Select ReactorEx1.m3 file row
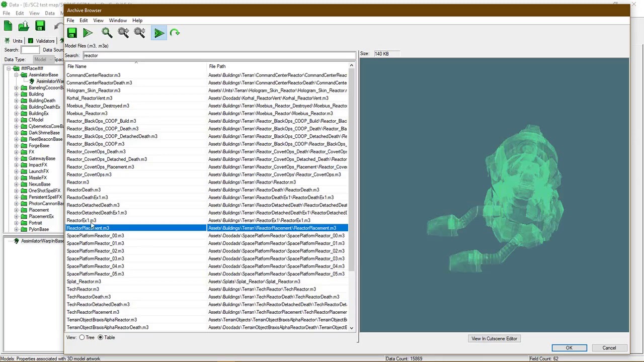Viewport: 644px width, 362px height. tap(207, 220)
